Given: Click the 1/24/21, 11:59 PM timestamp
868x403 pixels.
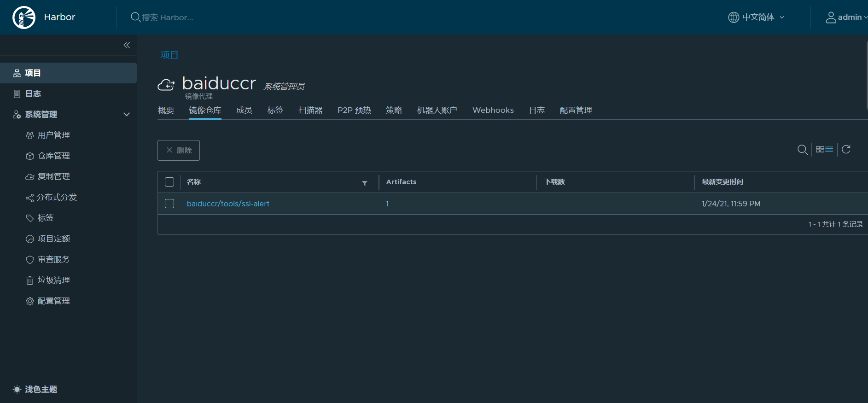Looking at the screenshot, I should coord(731,204).
